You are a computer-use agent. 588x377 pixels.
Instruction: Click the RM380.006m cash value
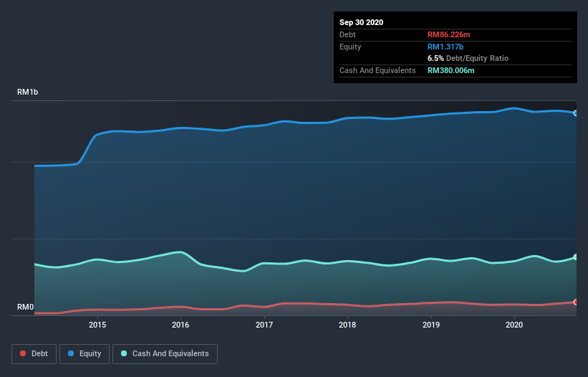point(450,70)
